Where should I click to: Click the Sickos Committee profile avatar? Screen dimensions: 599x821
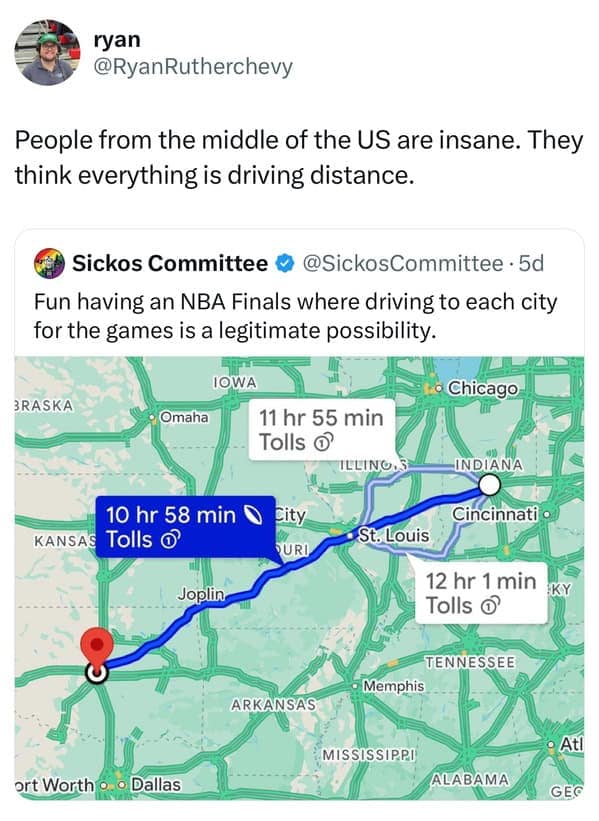[51, 265]
